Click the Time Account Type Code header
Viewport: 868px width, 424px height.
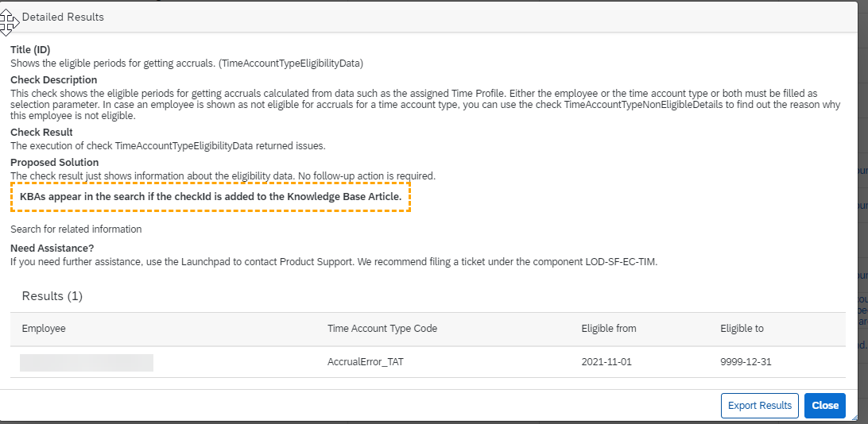(x=382, y=329)
